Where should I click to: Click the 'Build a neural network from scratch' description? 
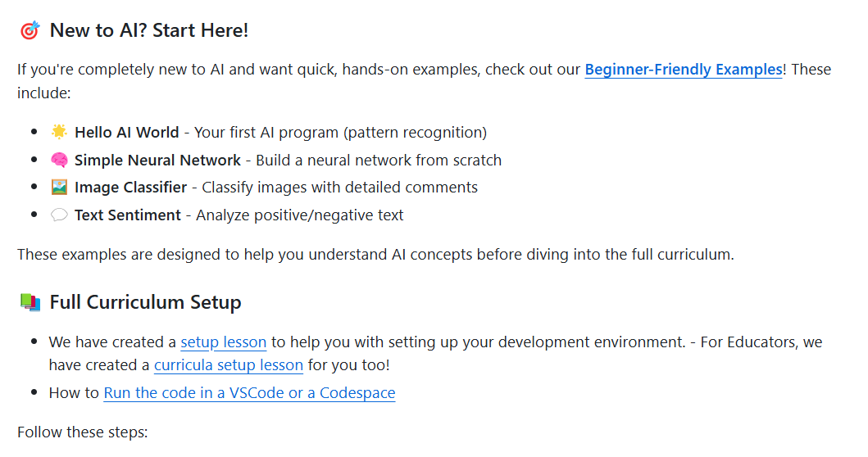click(x=379, y=160)
